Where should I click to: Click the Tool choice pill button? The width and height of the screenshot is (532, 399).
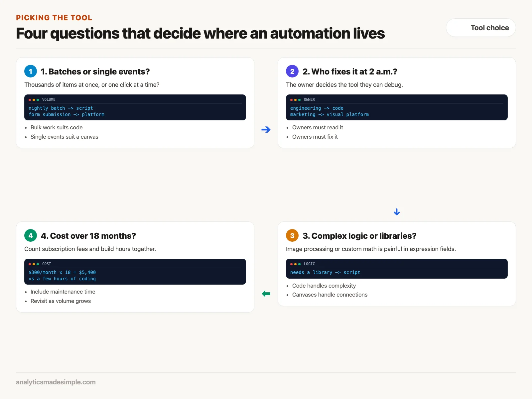[x=481, y=28]
